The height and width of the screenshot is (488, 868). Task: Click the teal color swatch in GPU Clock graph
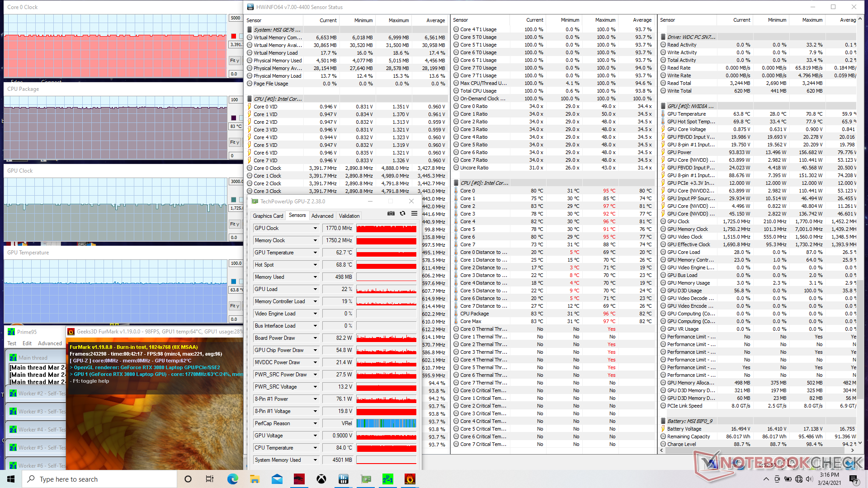coord(234,200)
